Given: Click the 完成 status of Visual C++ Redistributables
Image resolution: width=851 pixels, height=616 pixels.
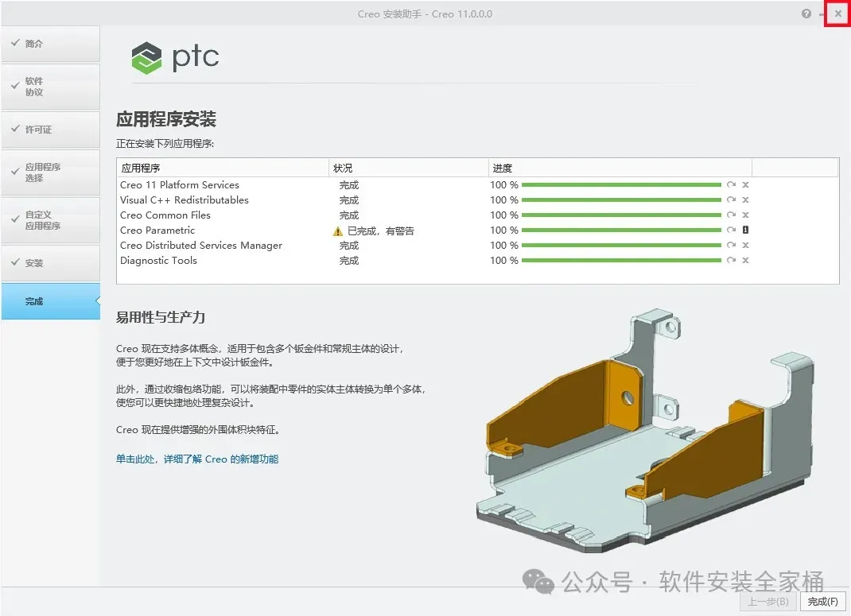Looking at the screenshot, I should point(349,200).
